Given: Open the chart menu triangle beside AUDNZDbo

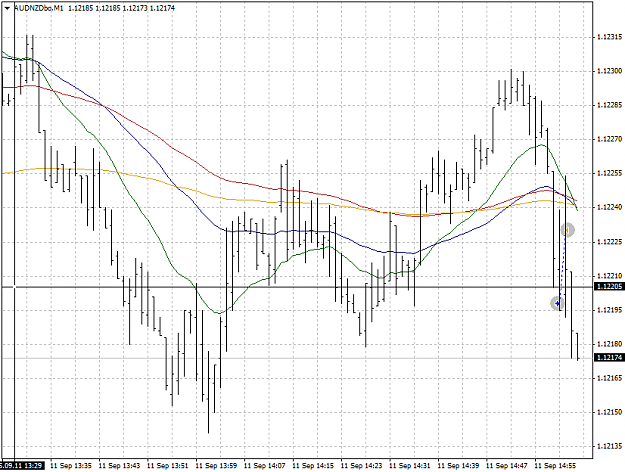Looking at the screenshot, I should click(x=7, y=8).
